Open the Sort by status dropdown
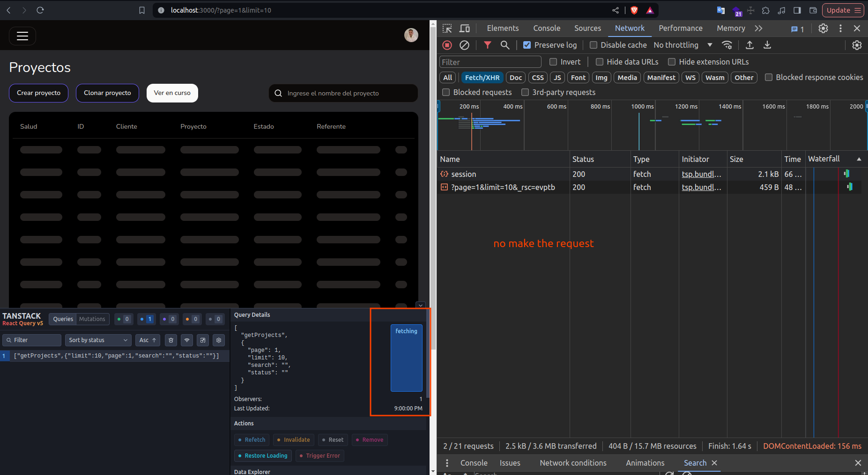This screenshot has width=868, height=475. pyautogui.click(x=98, y=340)
